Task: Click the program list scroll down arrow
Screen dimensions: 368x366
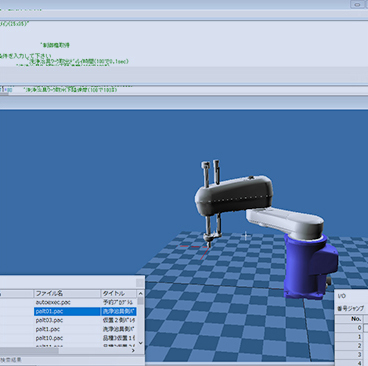Action: click(x=140, y=343)
